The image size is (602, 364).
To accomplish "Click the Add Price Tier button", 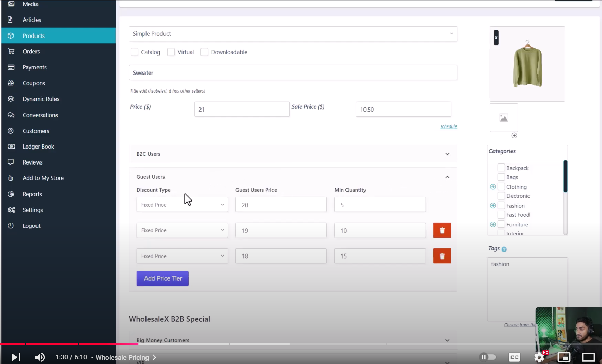I will 162,279.
